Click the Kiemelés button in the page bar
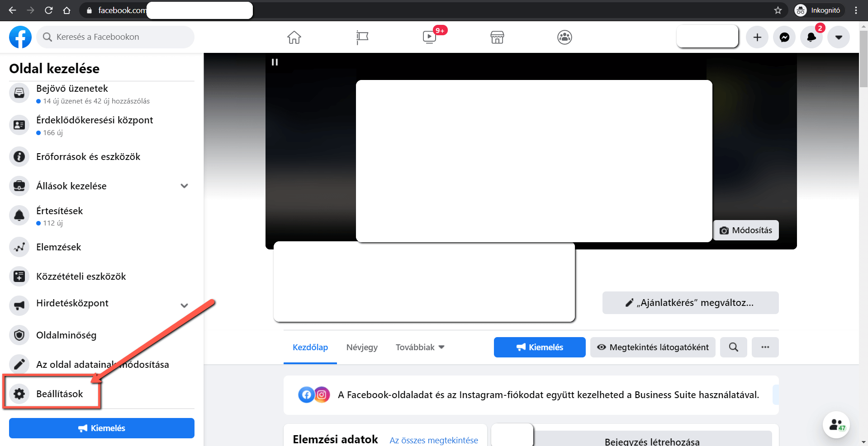The image size is (868, 446). (540, 347)
